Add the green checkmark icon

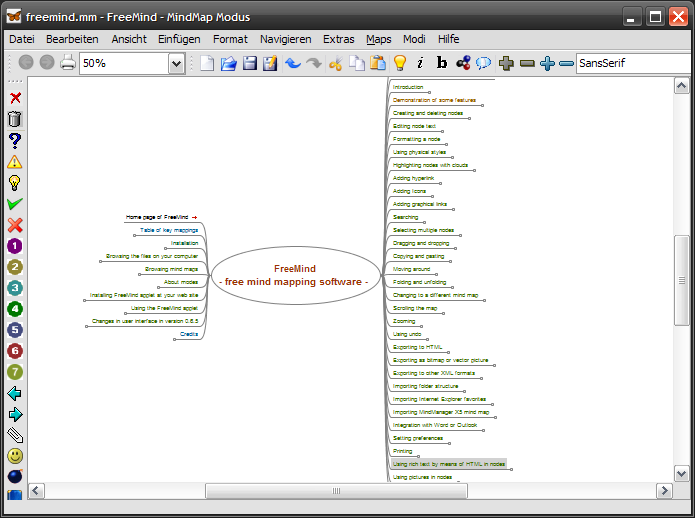(x=14, y=204)
